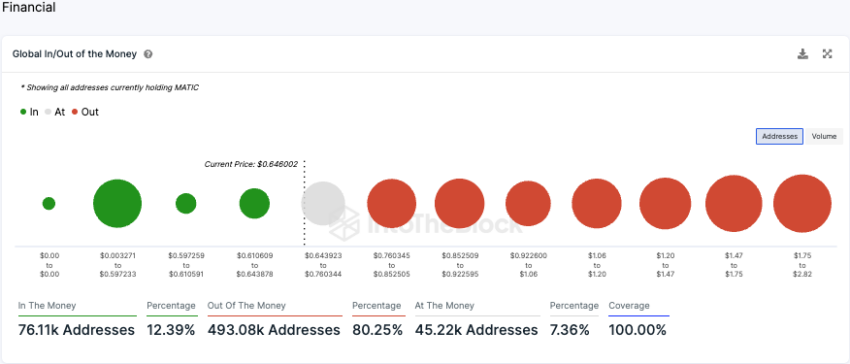Image resolution: width=850 pixels, height=364 pixels.
Task: Select the Addresses view button
Action: 780,137
